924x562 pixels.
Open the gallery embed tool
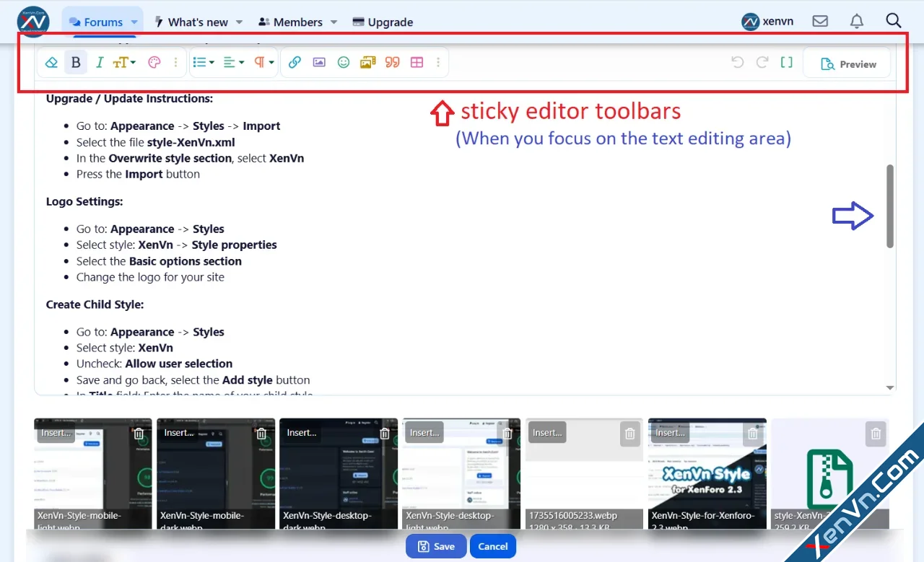[x=367, y=62]
